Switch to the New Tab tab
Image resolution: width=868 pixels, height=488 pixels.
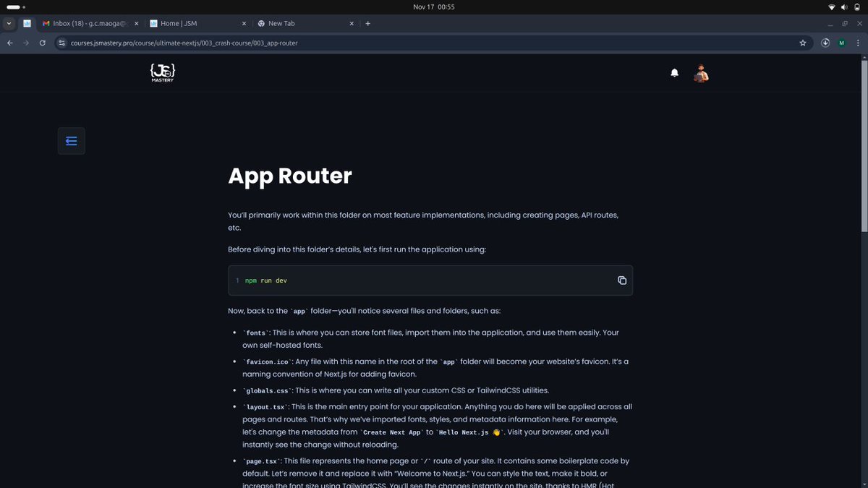click(304, 23)
